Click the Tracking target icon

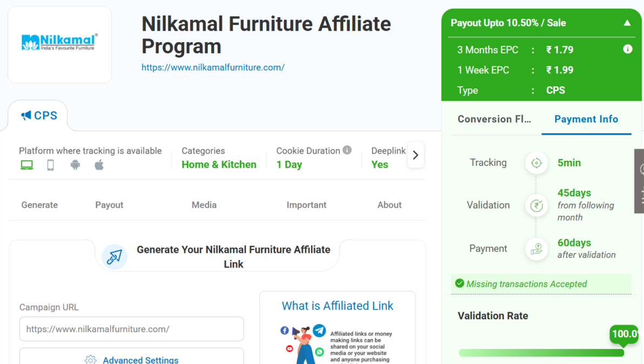[537, 163]
